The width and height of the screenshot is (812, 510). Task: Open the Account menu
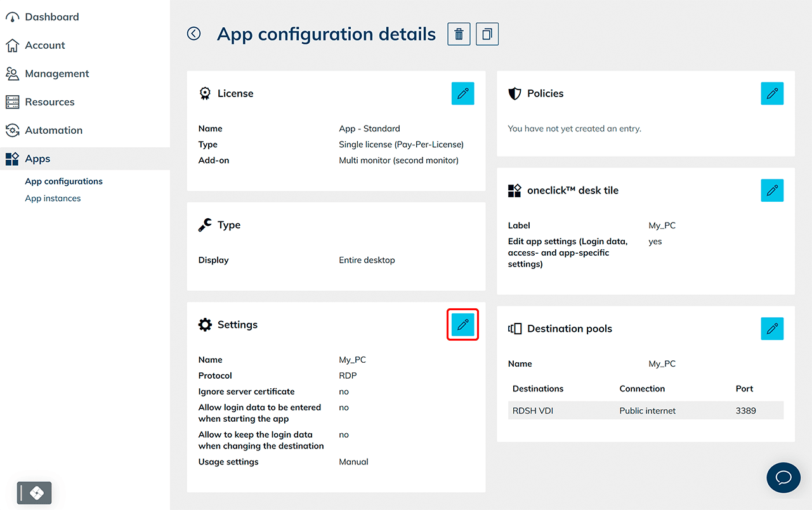(45, 46)
